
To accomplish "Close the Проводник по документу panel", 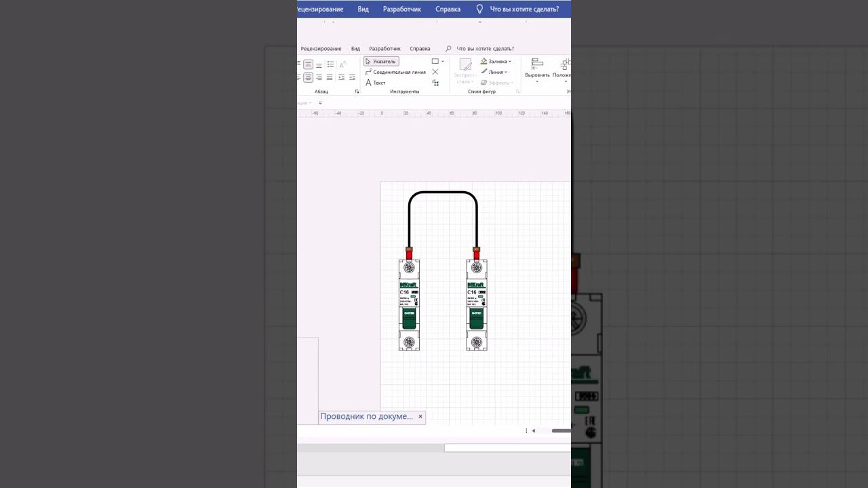I will point(420,416).
